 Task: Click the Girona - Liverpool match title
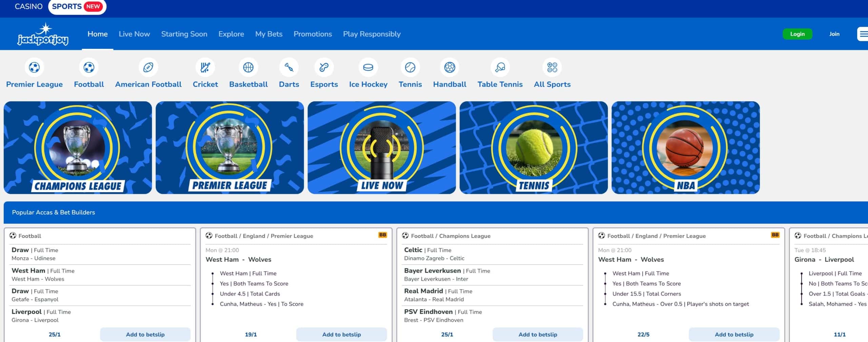point(824,260)
